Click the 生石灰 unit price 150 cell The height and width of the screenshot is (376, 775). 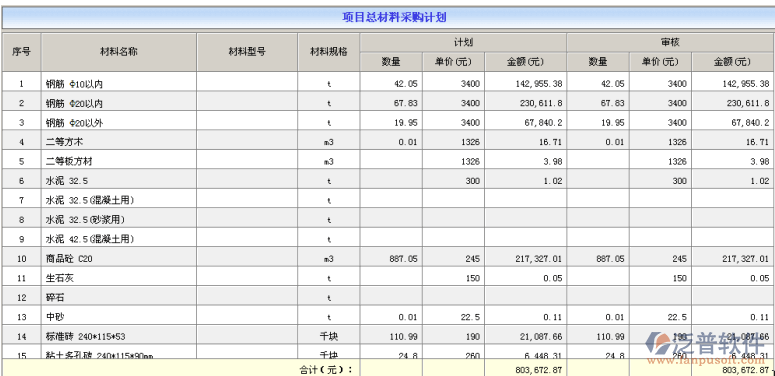tap(454, 278)
